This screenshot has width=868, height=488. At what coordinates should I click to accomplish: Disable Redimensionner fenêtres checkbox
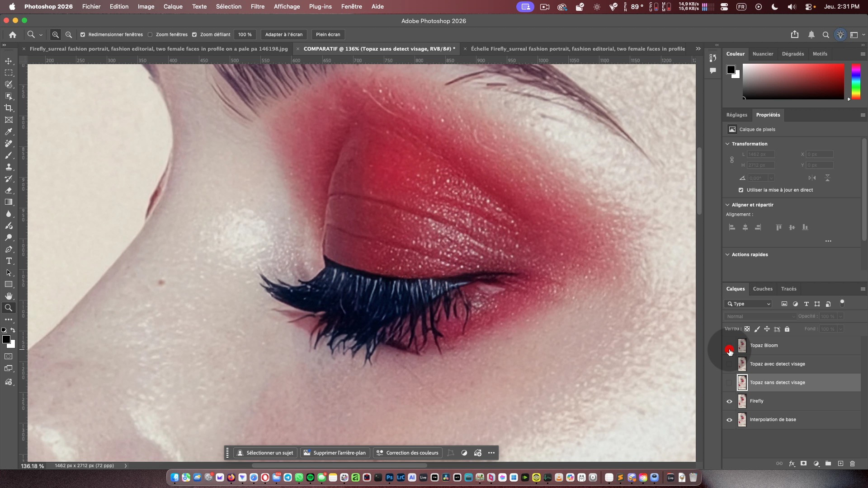[83, 34]
